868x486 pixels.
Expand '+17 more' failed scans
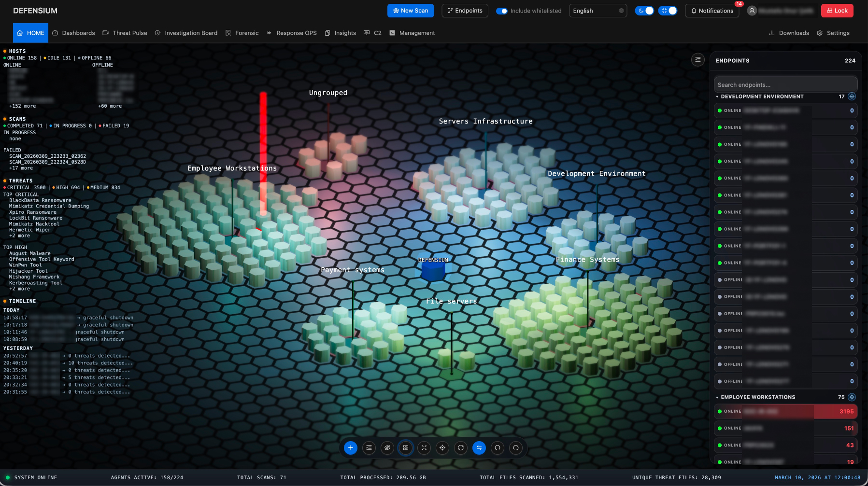pos(21,168)
